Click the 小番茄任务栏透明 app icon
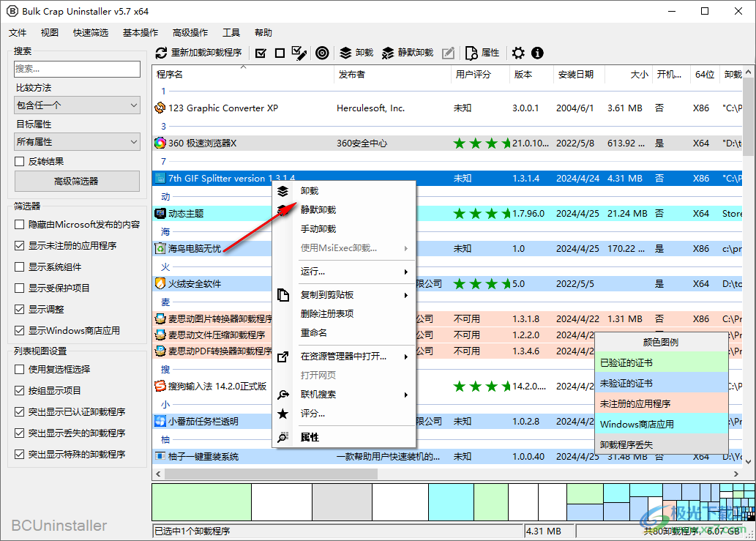756x541 pixels. [x=160, y=421]
